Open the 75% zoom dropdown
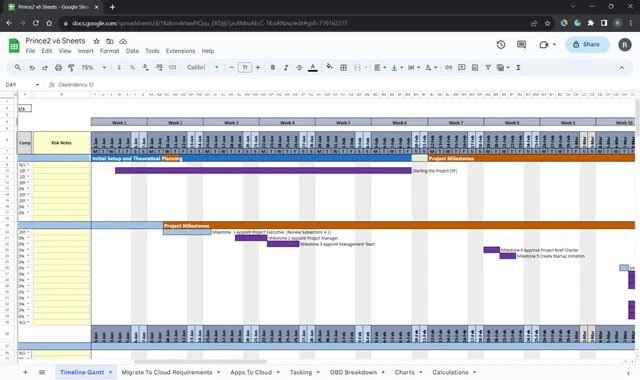Image resolution: width=640 pixels, height=380 pixels. pos(94,67)
